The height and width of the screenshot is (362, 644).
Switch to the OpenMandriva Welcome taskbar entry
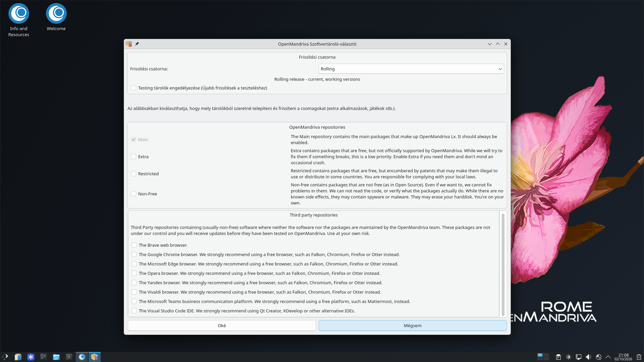(x=82, y=357)
